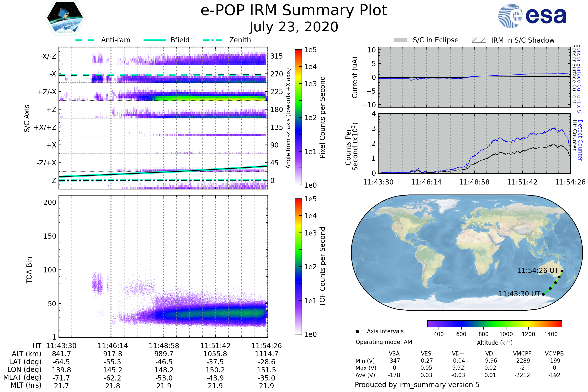Click the Altitude (km) horizontal colorbar
Image resolution: width=588 pixels, height=392 pixels.
click(494, 324)
